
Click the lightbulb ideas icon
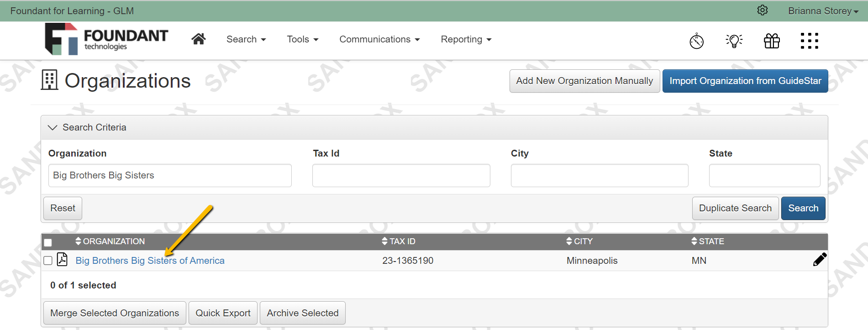(x=734, y=41)
